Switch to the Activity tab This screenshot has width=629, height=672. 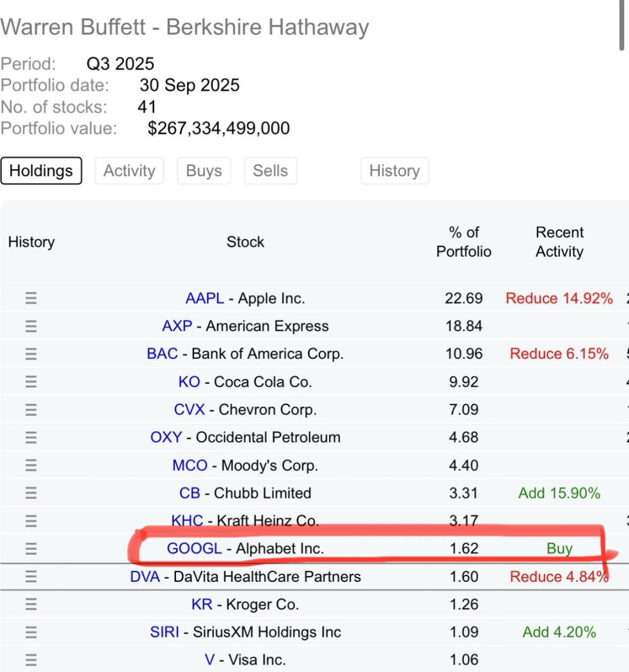pyautogui.click(x=129, y=171)
